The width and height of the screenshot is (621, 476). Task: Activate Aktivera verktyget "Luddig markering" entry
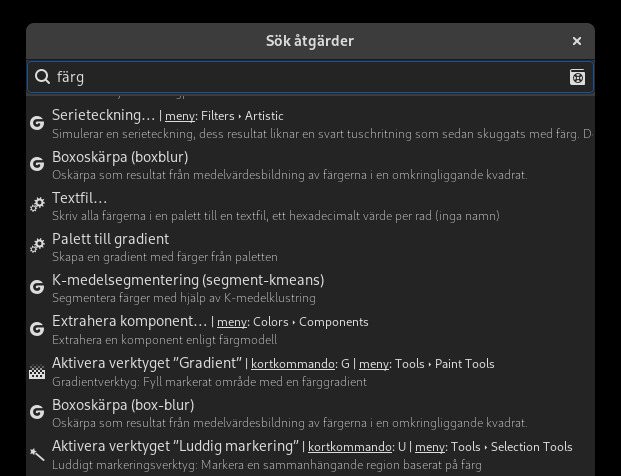click(x=310, y=455)
